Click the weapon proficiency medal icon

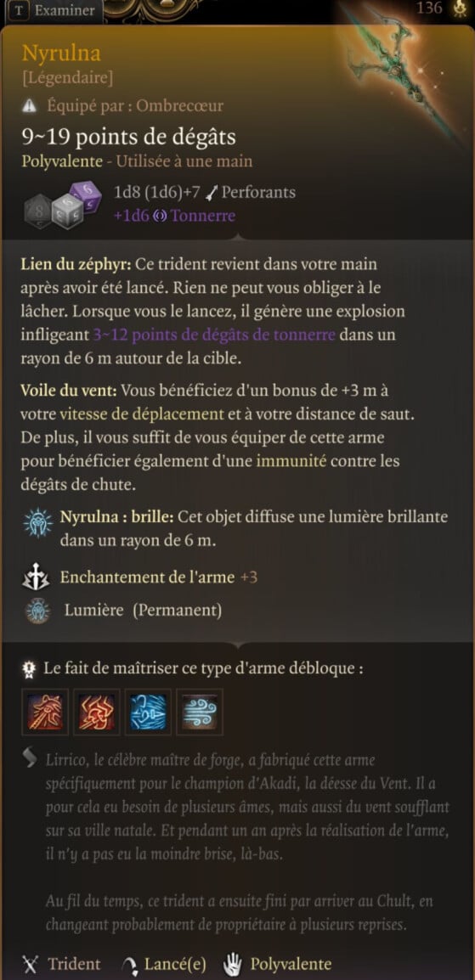click(x=29, y=669)
